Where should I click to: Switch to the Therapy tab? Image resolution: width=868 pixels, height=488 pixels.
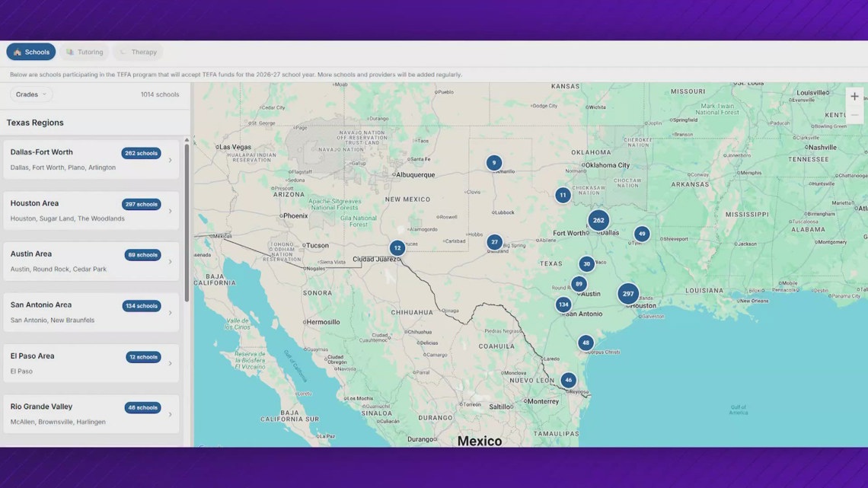point(138,52)
